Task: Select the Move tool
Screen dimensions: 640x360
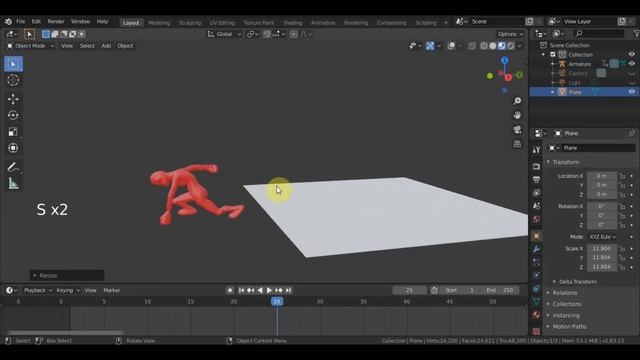Action: click(13, 99)
